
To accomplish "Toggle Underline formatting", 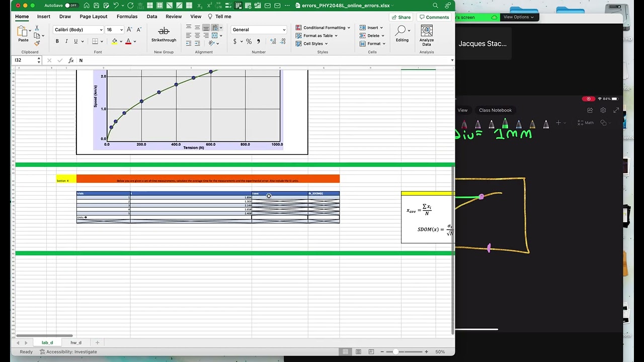I will pyautogui.click(x=75, y=41).
